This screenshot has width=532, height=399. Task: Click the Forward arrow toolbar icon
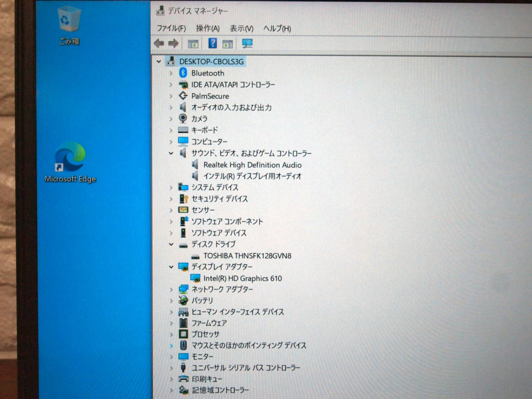coord(173,43)
